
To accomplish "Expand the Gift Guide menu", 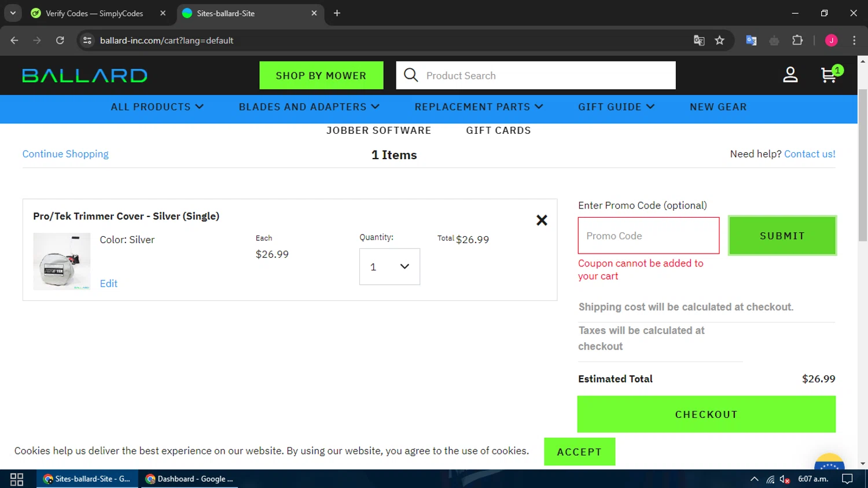I will pos(616,107).
